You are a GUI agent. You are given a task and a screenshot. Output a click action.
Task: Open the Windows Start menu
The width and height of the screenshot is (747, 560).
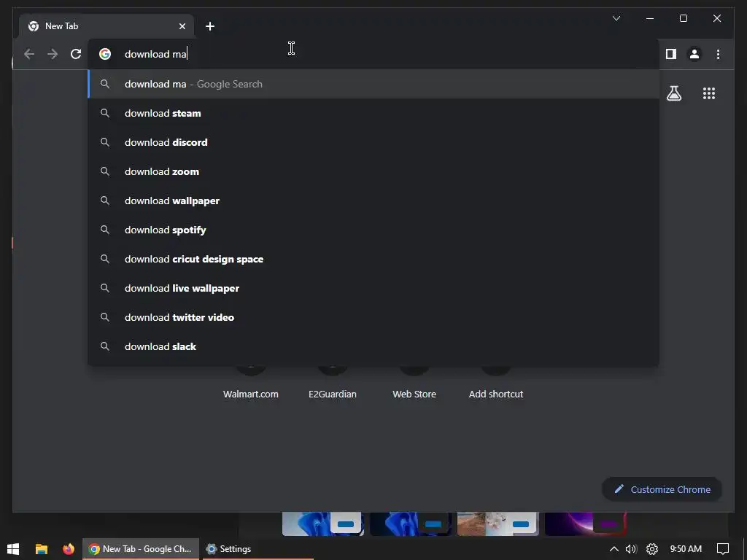click(x=13, y=548)
